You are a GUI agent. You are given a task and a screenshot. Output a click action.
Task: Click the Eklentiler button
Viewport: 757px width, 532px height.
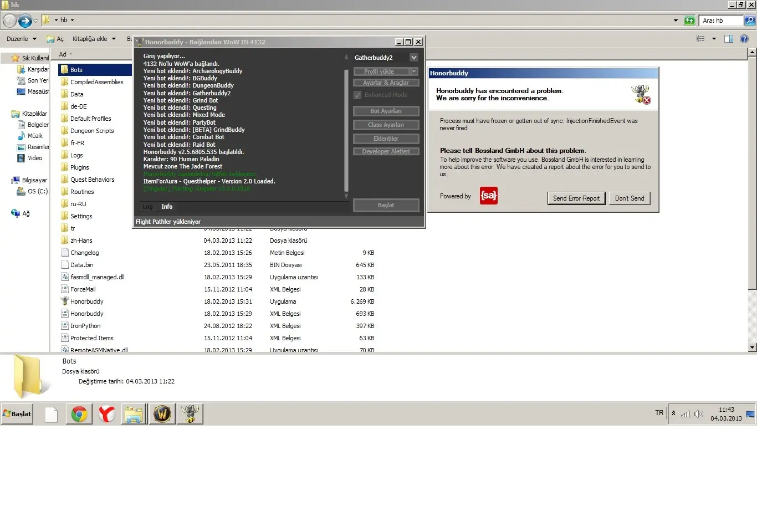coord(386,139)
